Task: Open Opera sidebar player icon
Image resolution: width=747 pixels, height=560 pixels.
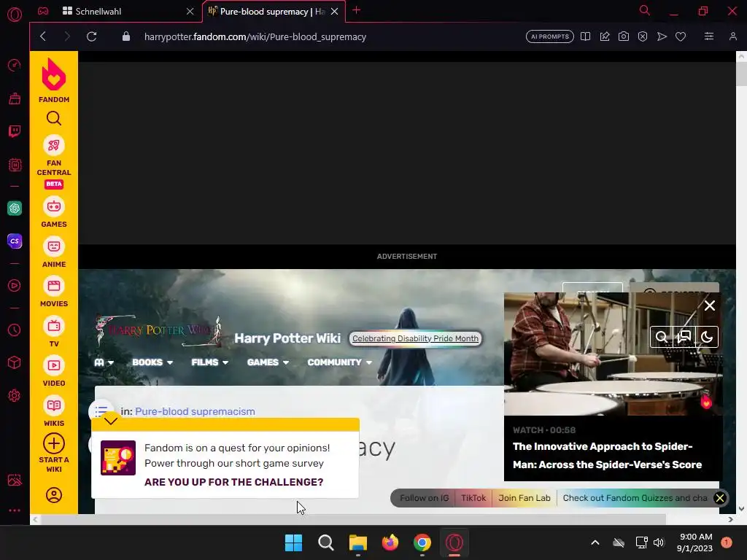Action: tap(15, 285)
